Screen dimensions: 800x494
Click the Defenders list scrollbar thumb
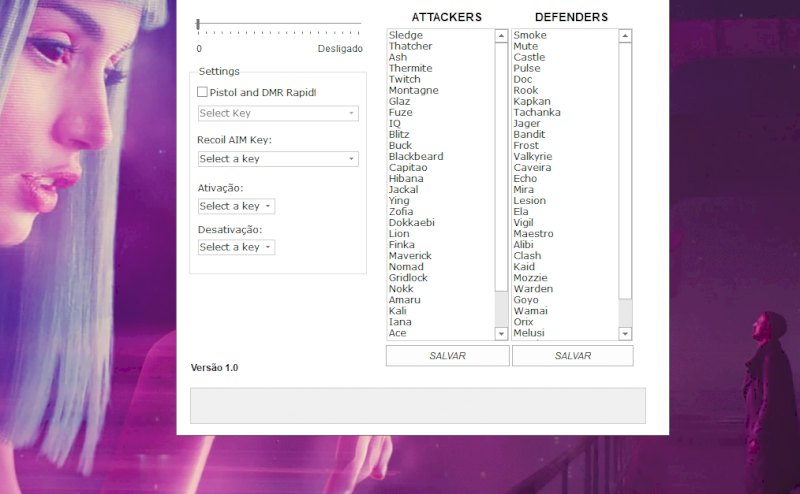626,171
